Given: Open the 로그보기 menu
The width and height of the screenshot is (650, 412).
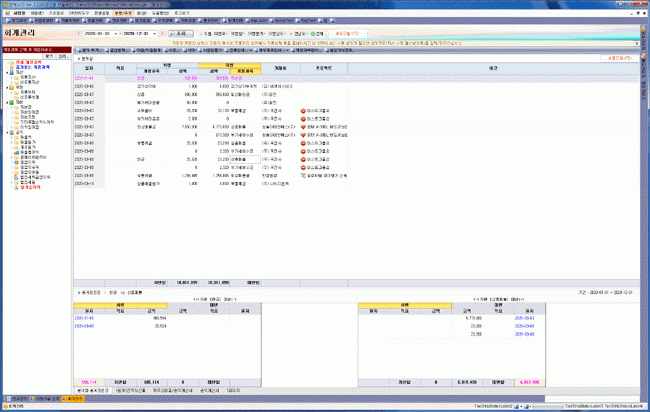Looking at the screenshot, I should [x=182, y=13].
